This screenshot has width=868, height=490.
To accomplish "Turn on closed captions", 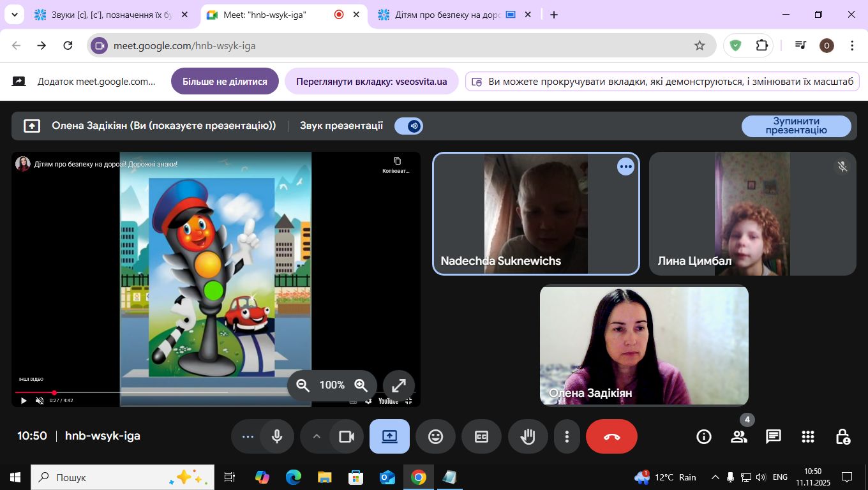I will point(481,436).
